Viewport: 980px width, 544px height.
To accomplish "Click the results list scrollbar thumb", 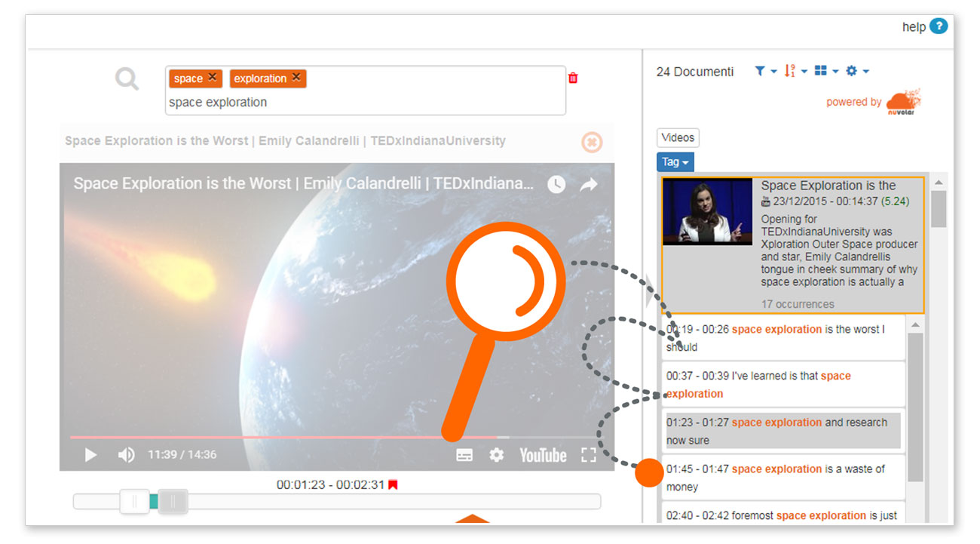I will (939, 209).
